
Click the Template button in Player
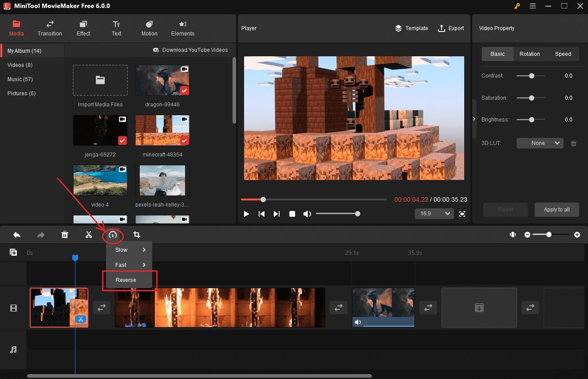pyautogui.click(x=411, y=28)
